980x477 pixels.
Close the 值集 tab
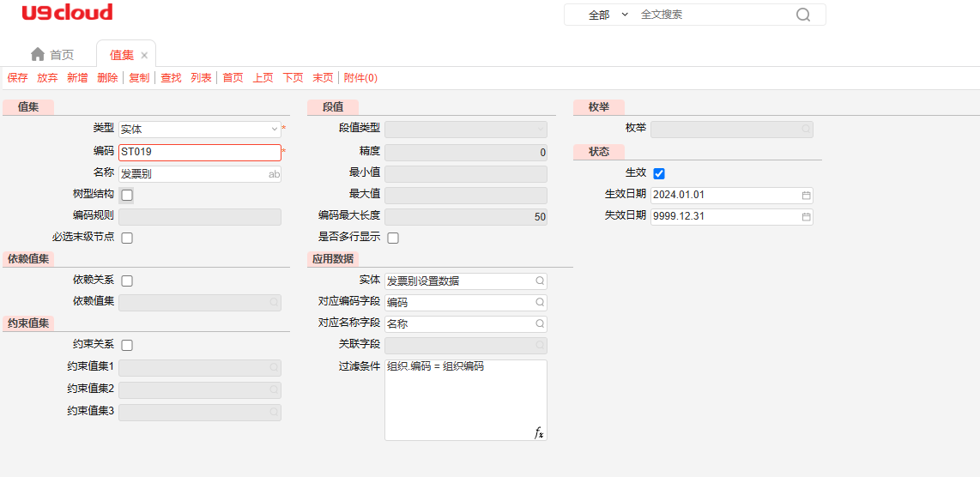click(x=144, y=55)
